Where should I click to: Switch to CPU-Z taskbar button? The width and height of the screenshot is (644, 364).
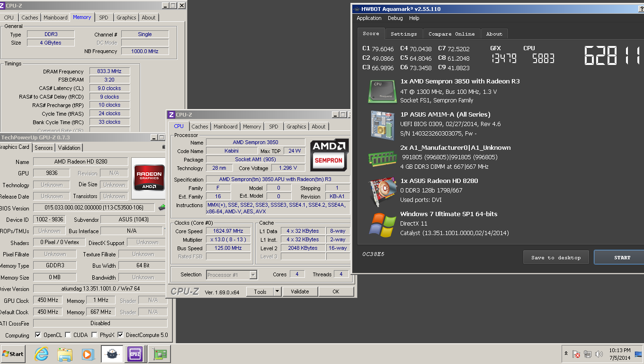click(x=135, y=354)
